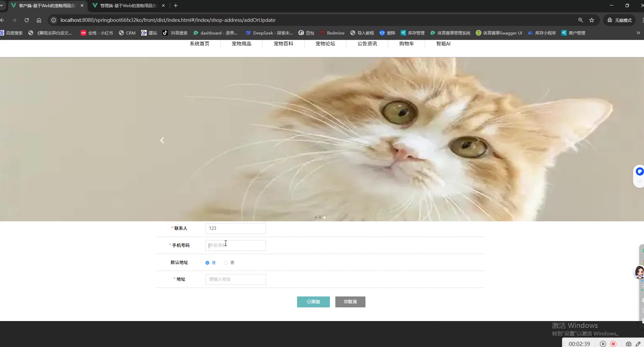Select 否 for default address
This screenshot has width=644, height=347.
[x=226, y=263]
